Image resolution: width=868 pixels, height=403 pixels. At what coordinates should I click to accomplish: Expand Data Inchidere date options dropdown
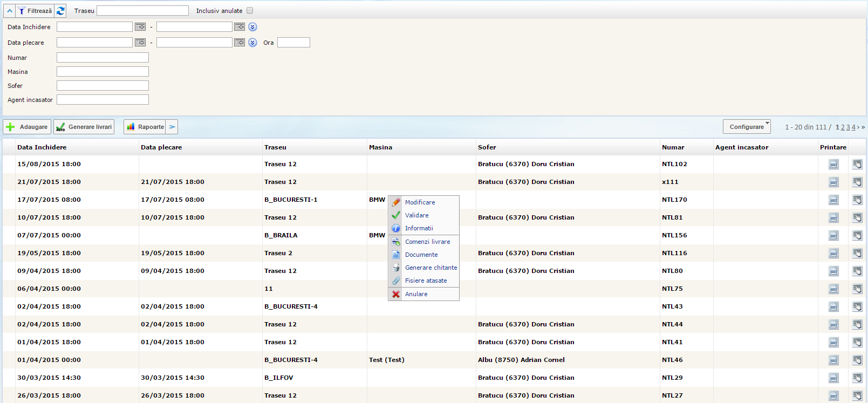tap(252, 27)
